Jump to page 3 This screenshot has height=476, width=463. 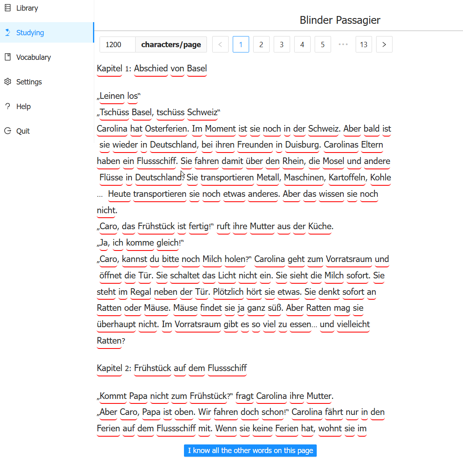(x=282, y=44)
